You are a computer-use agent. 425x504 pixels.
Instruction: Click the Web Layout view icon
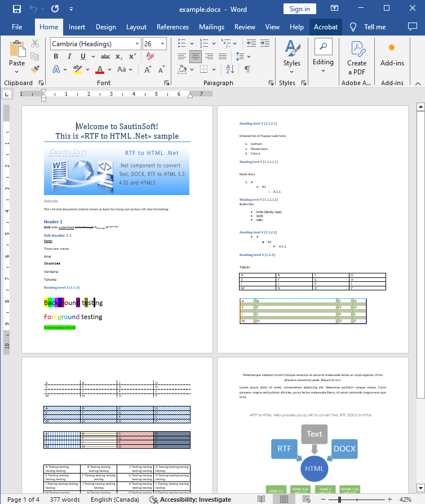pyautogui.click(x=307, y=499)
